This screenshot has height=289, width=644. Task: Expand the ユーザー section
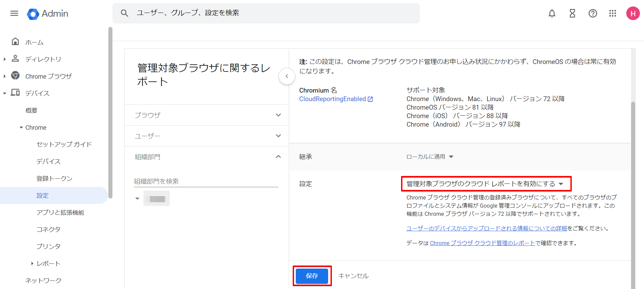[206, 136]
